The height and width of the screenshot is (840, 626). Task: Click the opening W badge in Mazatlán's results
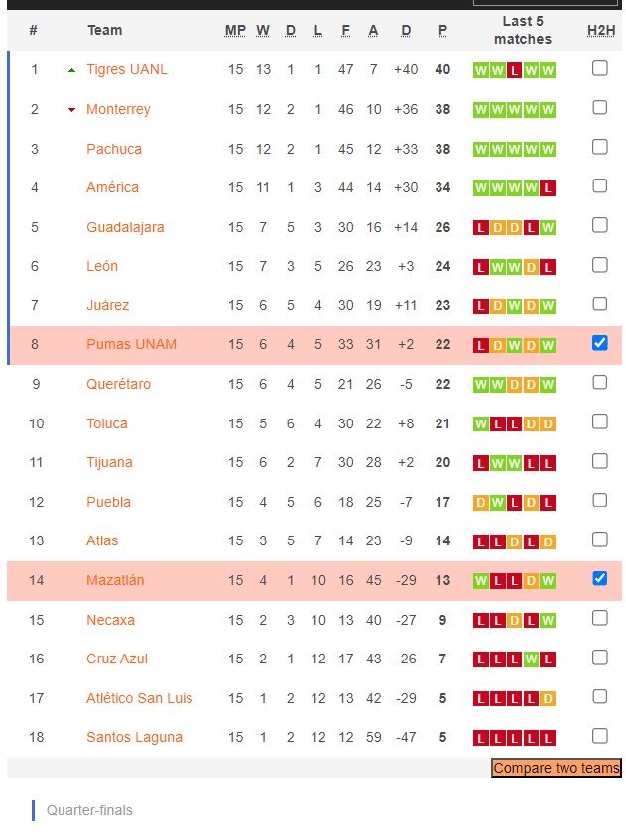483,580
